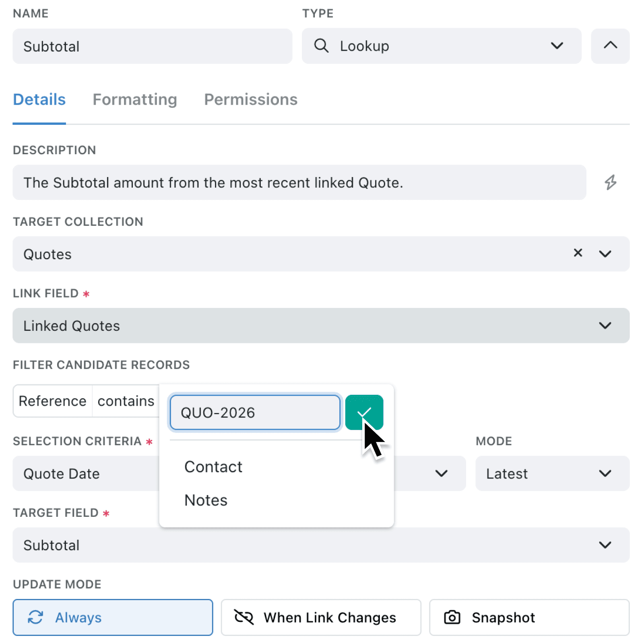
Task: Click the broken-link icon on When Link Changes
Action: point(243,617)
